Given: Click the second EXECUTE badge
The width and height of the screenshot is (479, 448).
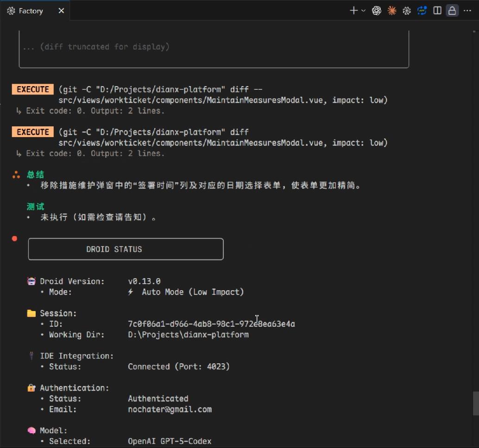Looking at the screenshot, I should [x=33, y=132].
